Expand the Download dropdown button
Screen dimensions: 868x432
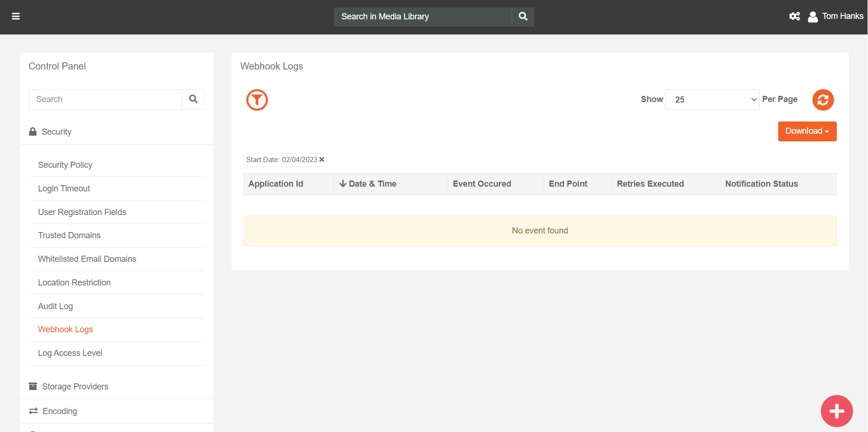click(807, 131)
